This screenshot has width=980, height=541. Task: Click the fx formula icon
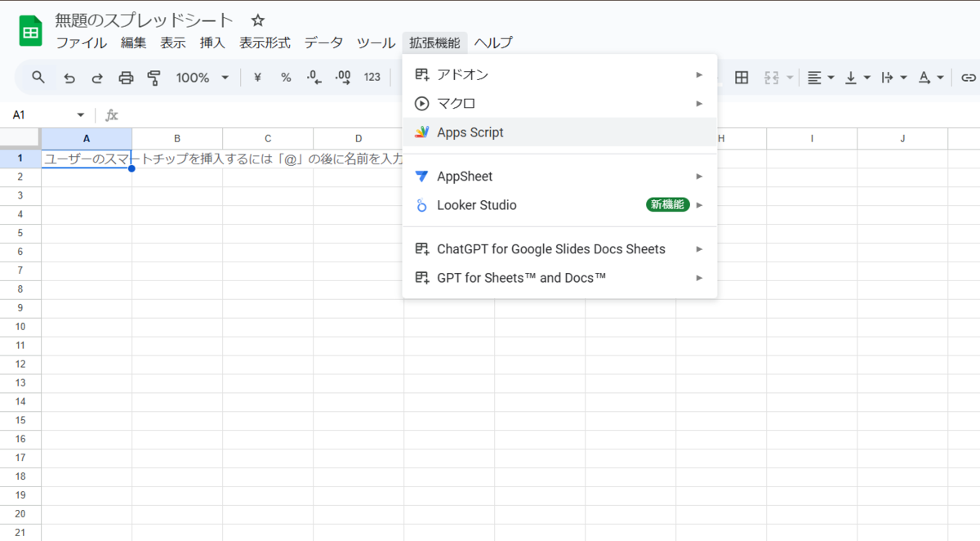click(x=112, y=115)
